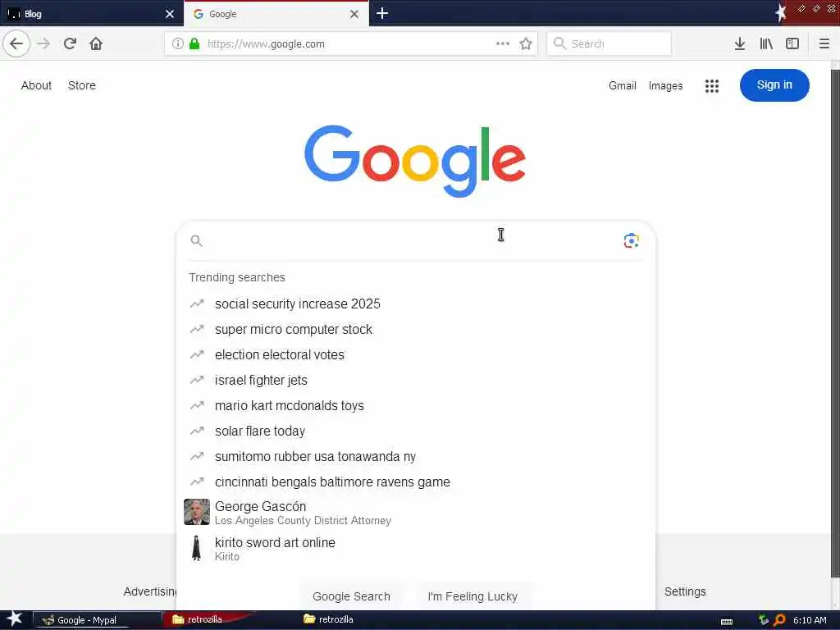Click the magnifier tray icon in taskbar
The image size is (840, 630).
coord(779,620)
